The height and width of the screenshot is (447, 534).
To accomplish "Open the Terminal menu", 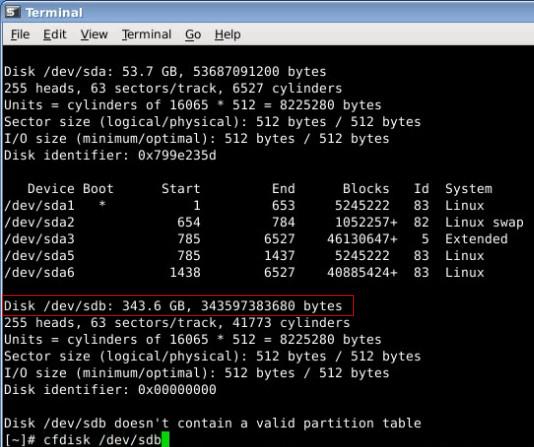I will coord(147,34).
